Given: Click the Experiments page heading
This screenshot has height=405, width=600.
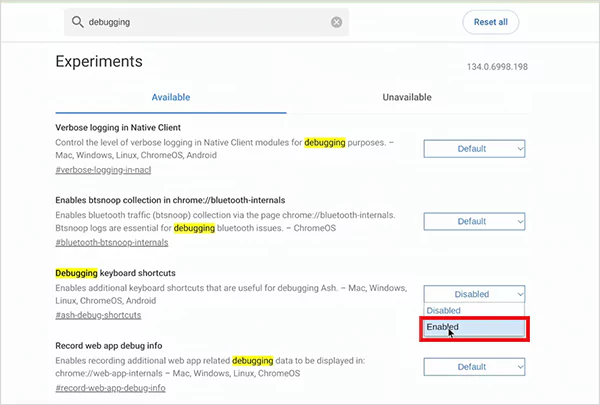Looking at the screenshot, I should point(98,62).
